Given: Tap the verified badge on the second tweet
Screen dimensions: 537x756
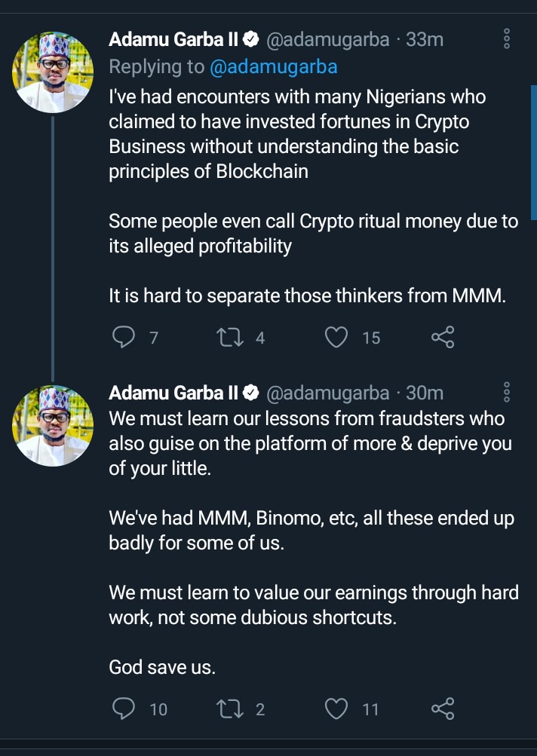Looking at the screenshot, I should (x=252, y=393).
